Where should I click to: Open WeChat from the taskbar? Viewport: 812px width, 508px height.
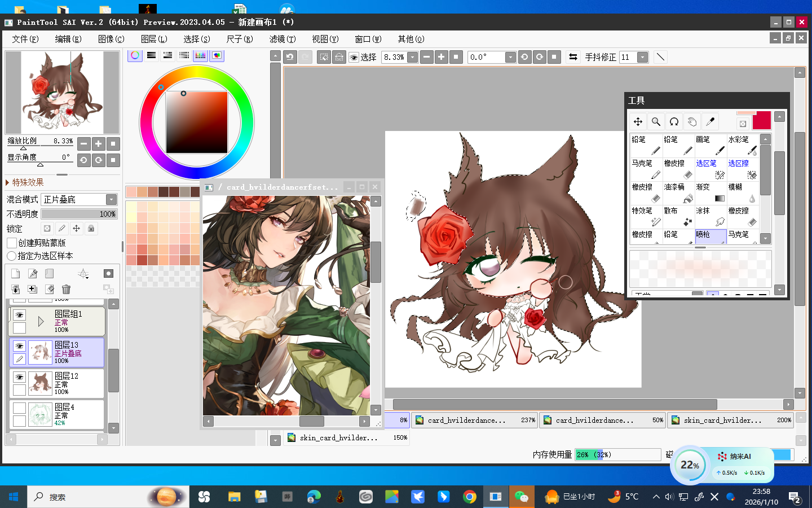pyautogui.click(x=521, y=497)
